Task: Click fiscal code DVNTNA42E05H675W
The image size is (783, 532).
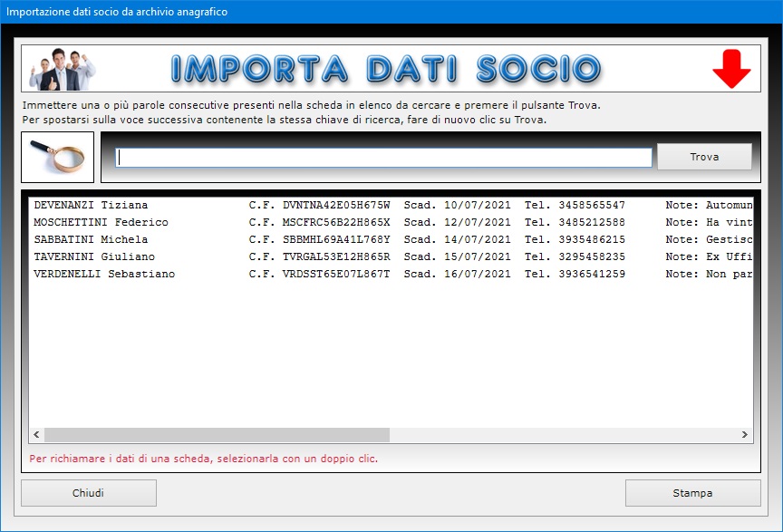Action: (x=336, y=206)
